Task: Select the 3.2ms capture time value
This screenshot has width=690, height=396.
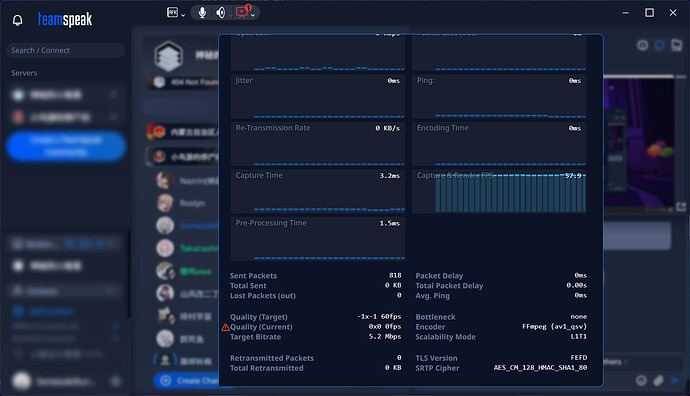Action: click(390, 176)
